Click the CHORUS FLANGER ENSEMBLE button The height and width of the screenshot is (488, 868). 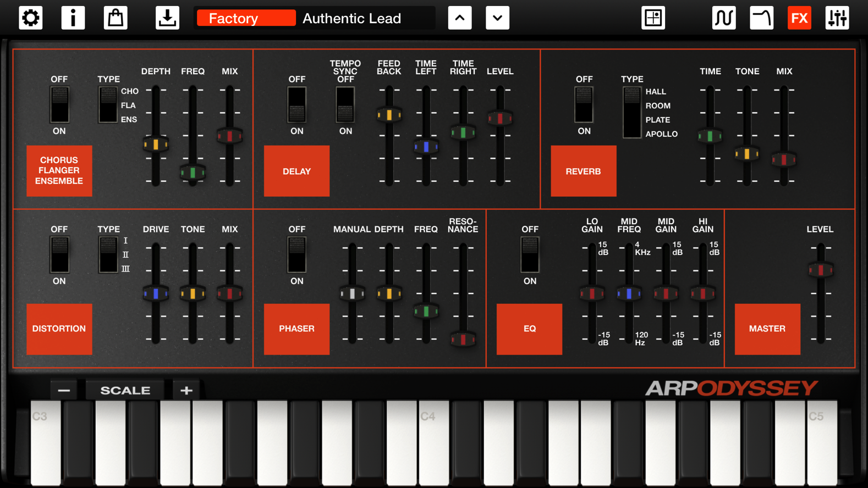(59, 171)
